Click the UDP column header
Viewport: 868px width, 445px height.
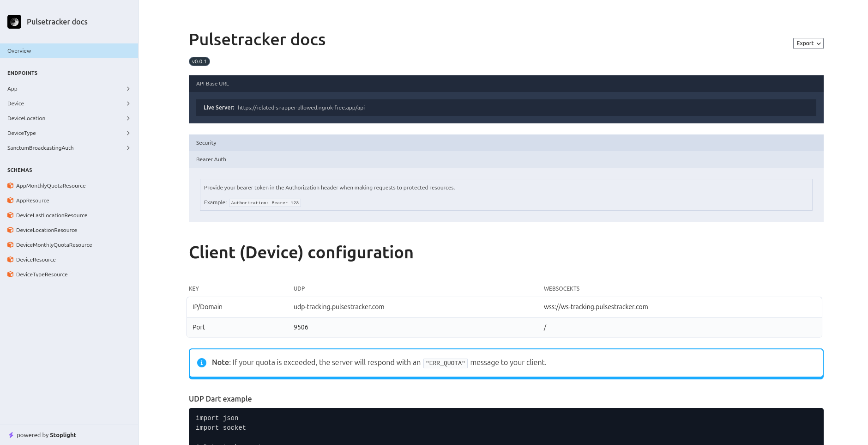click(299, 289)
